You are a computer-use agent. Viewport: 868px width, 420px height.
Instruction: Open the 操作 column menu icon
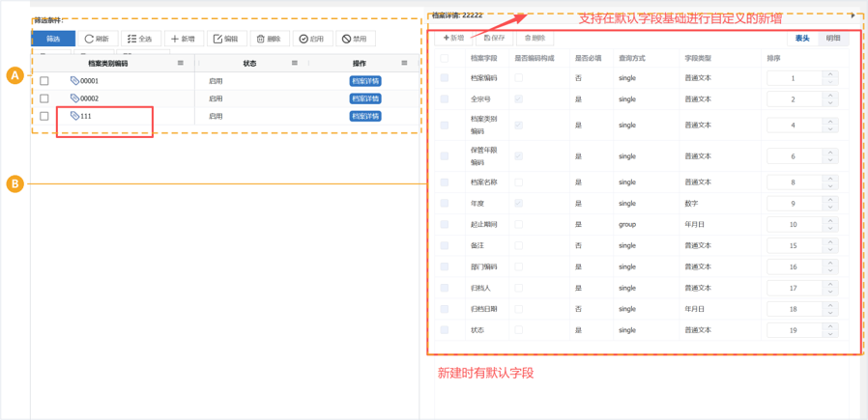(405, 63)
